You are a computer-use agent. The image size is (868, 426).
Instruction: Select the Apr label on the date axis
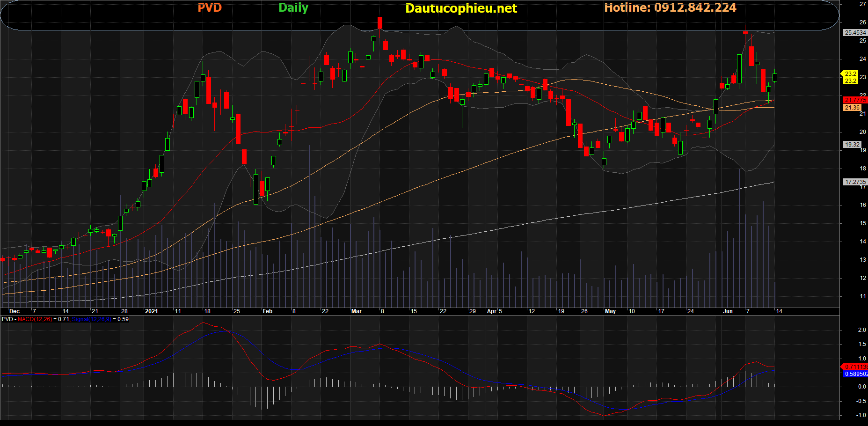pyautogui.click(x=491, y=311)
